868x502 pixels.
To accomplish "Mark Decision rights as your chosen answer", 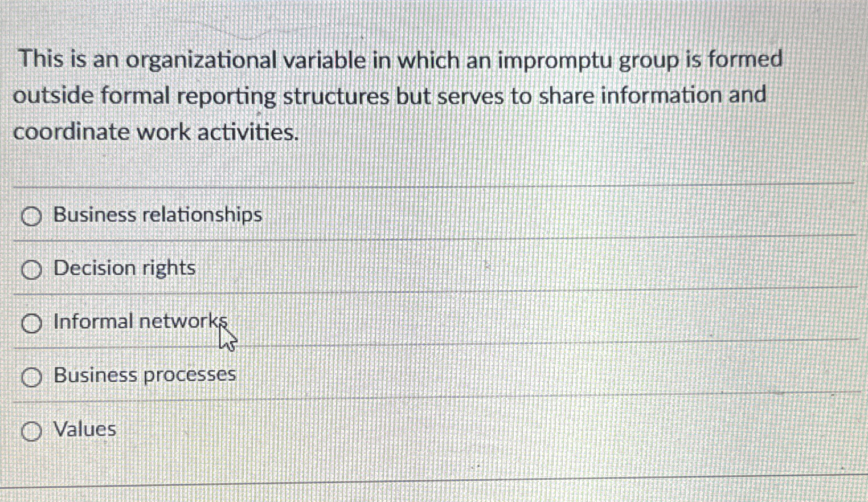I will [32, 269].
